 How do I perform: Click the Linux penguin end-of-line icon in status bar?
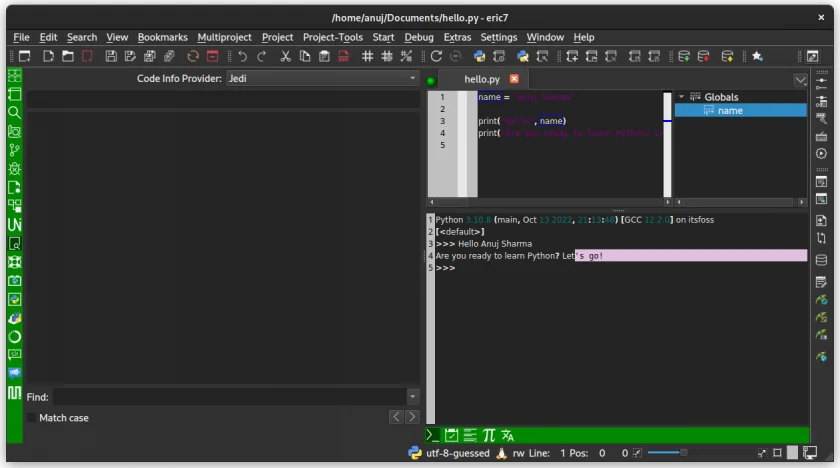pyautogui.click(x=501, y=453)
